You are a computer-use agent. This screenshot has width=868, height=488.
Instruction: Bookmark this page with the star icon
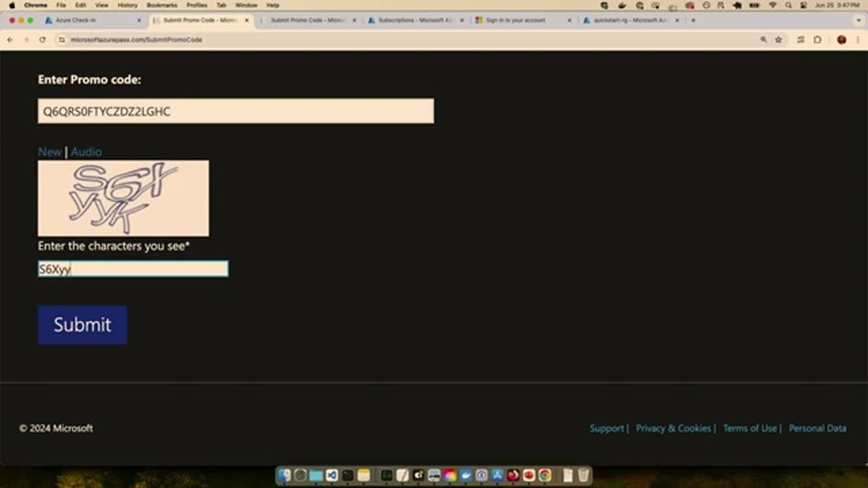tap(778, 40)
